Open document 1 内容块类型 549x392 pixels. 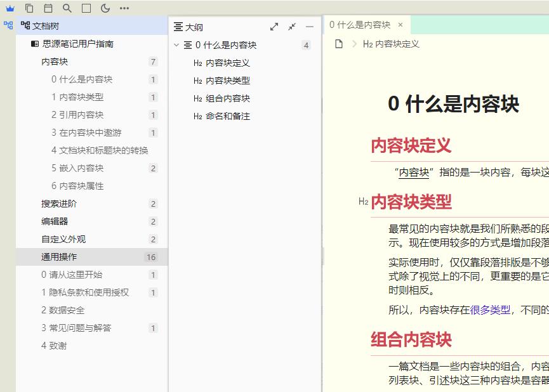[x=77, y=97]
